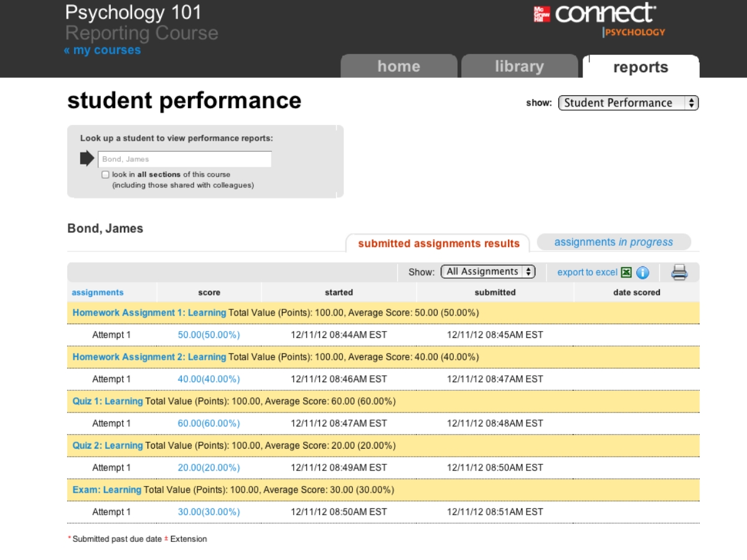Select the reports tab
Screen dimensions: 747x560
click(x=641, y=67)
